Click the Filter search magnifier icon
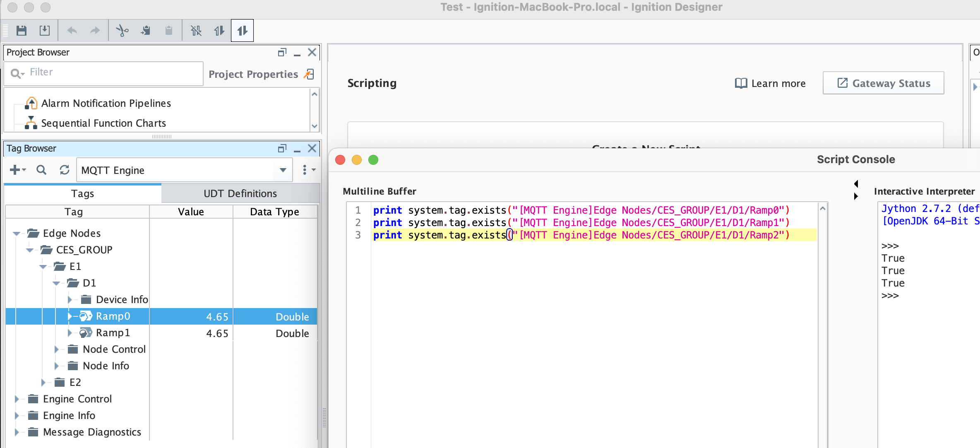980x448 pixels. pos(17,73)
